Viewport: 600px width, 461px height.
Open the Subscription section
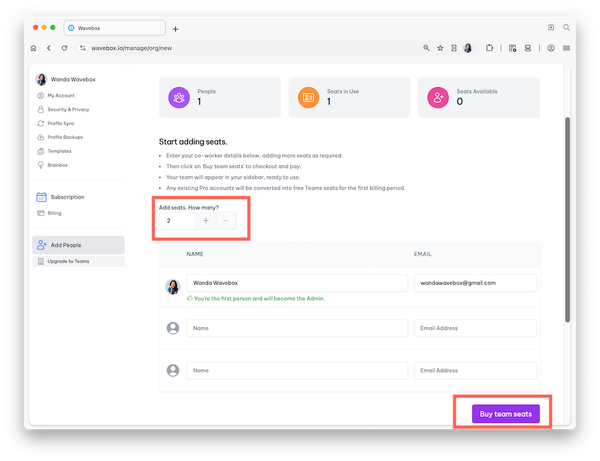click(x=67, y=197)
